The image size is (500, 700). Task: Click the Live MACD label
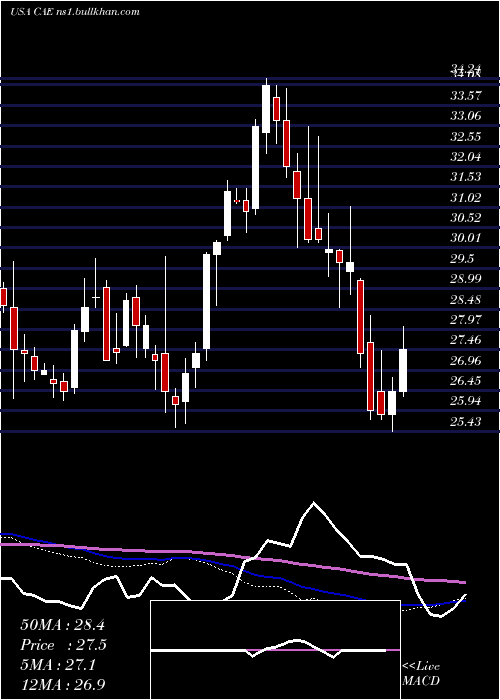pyautogui.click(x=421, y=673)
